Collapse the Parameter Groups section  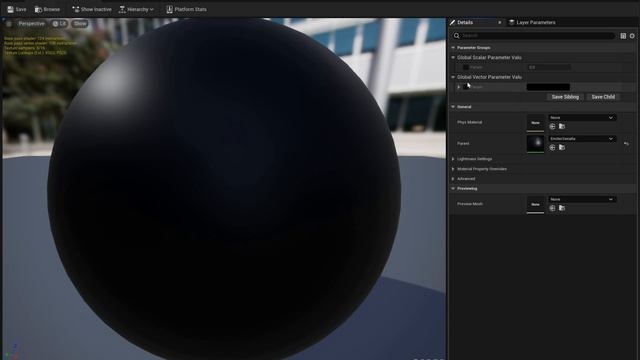click(x=453, y=48)
